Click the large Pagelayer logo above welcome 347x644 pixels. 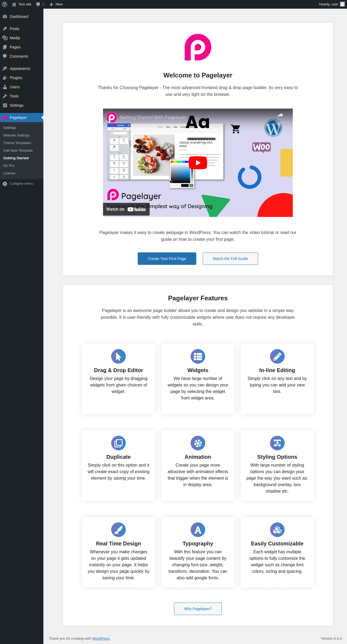[198, 47]
